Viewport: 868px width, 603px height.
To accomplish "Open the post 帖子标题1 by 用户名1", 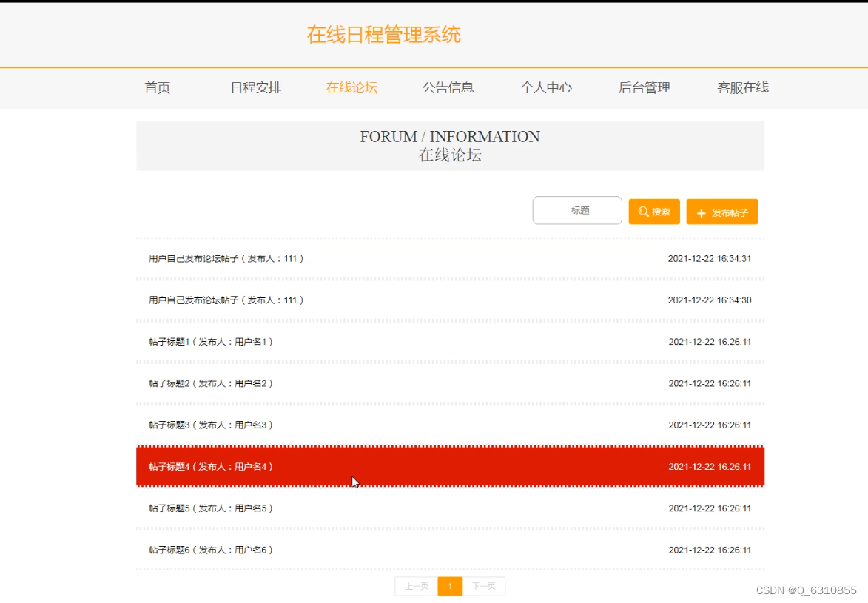I will point(209,341).
